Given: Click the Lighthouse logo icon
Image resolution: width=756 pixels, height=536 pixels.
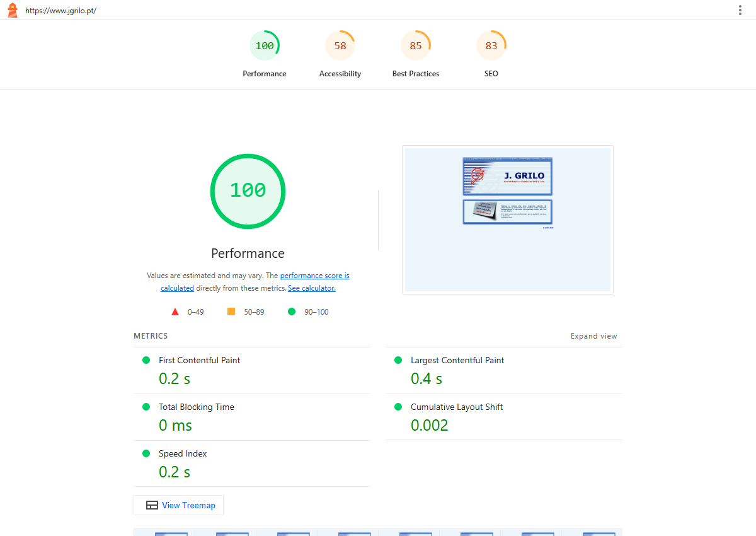Looking at the screenshot, I should tap(12, 10).
